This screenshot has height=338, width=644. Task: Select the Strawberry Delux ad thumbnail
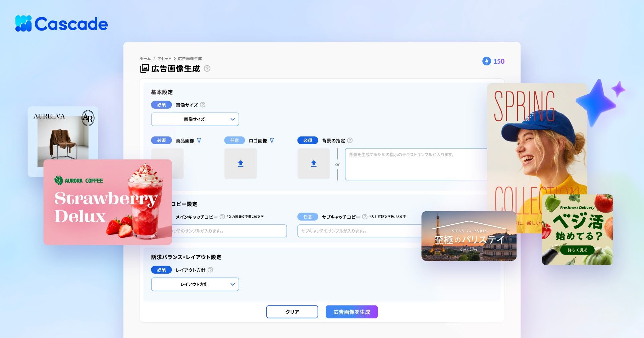[108, 202]
